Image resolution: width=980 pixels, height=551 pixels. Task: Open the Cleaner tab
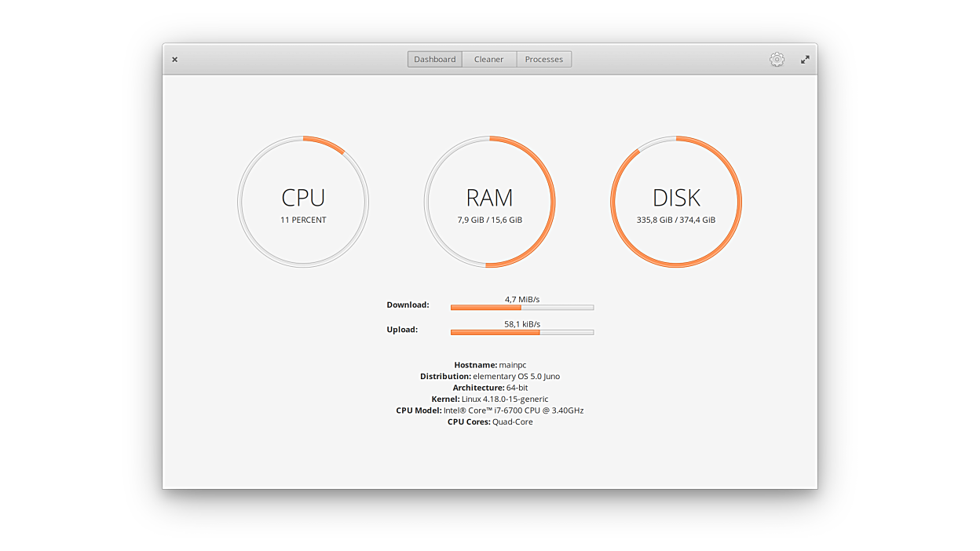[488, 60]
